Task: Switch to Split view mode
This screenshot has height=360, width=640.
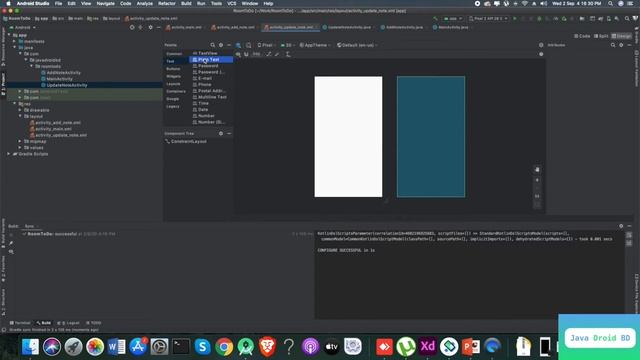Action: pos(601,36)
